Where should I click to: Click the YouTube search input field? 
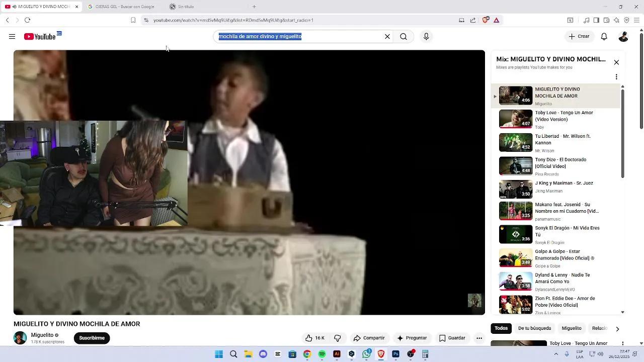299,37
